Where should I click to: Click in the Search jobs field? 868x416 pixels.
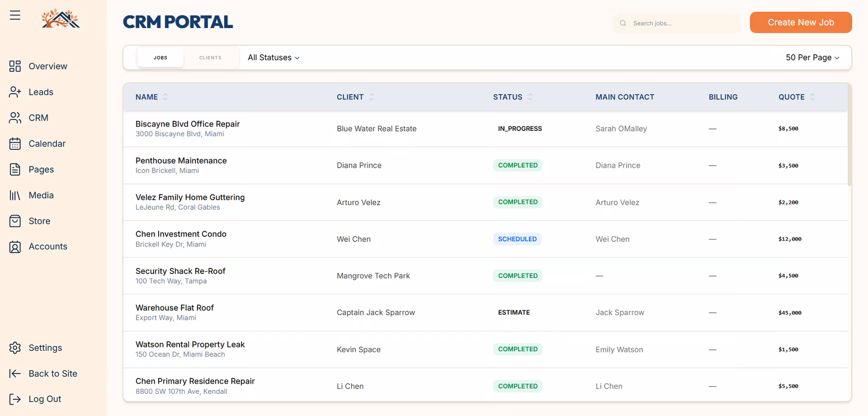pyautogui.click(x=676, y=23)
